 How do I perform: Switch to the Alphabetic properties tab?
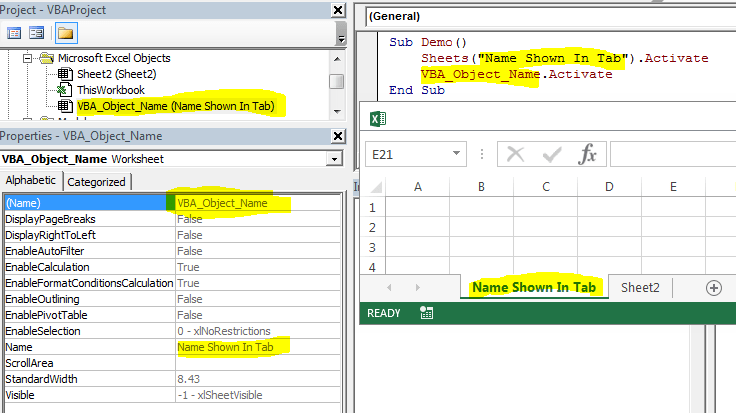pos(31,181)
